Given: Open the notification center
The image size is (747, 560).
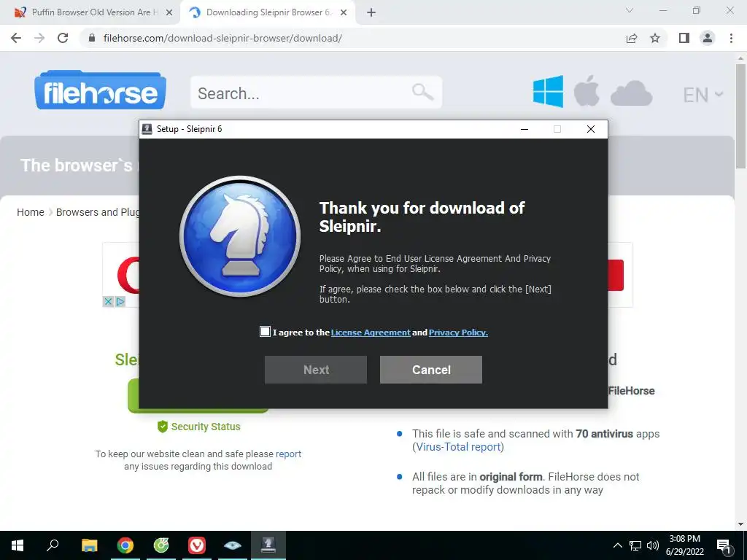Looking at the screenshot, I should (724, 545).
